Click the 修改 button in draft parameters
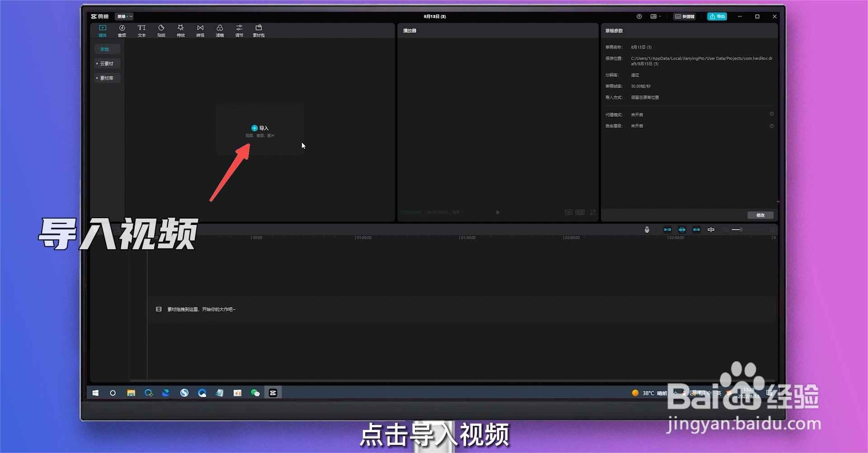This screenshot has width=868, height=453. tap(760, 215)
